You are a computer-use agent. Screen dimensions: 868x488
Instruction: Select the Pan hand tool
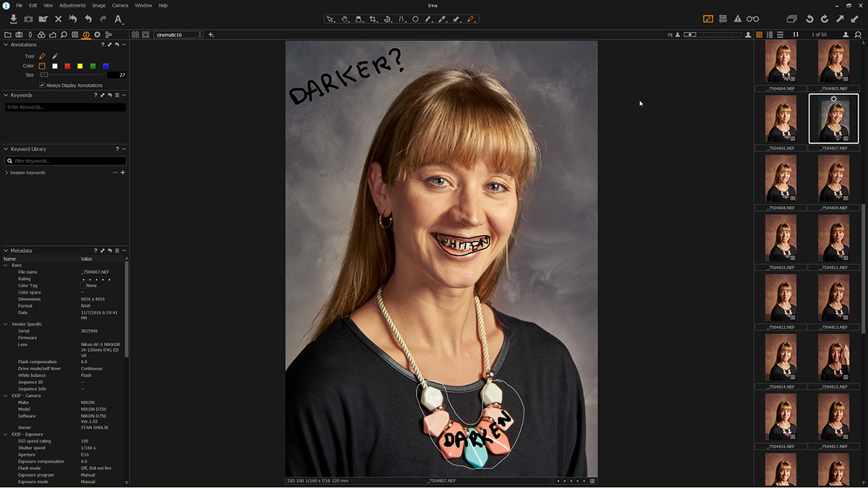click(x=345, y=19)
